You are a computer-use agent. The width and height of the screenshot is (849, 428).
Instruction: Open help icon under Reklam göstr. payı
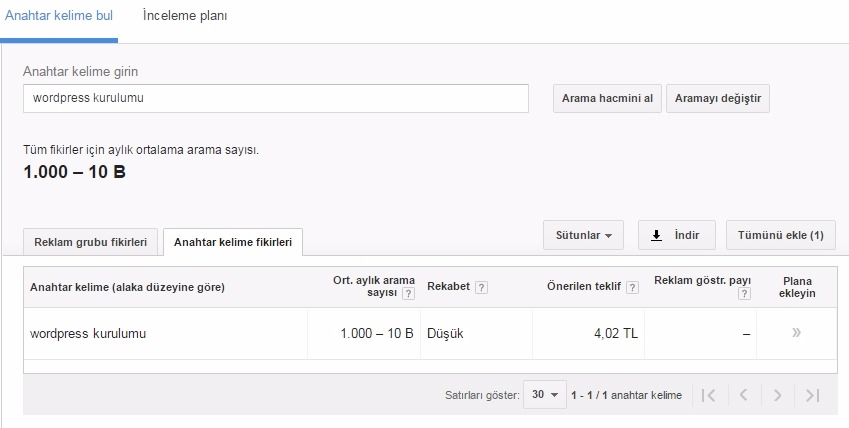click(x=744, y=294)
